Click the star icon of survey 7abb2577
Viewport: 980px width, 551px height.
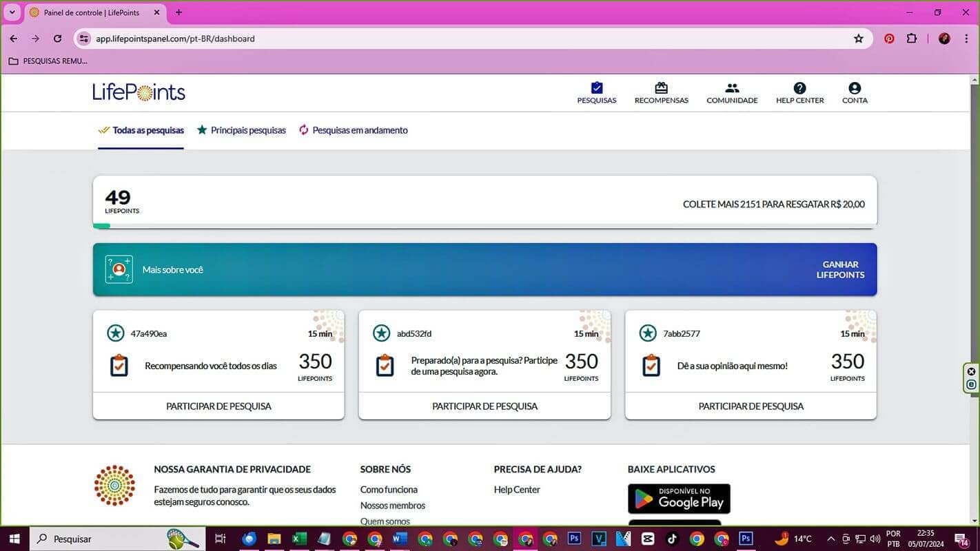(x=648, y=333)
